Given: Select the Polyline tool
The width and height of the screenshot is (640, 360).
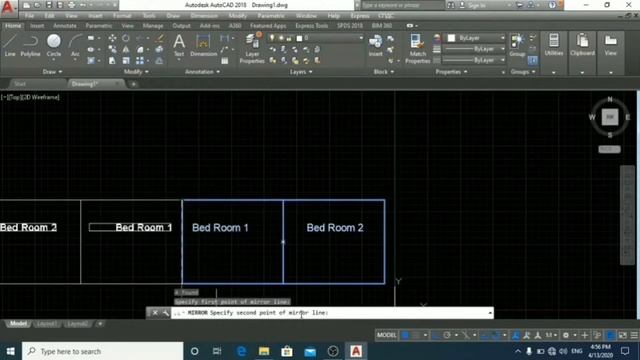Looking at the screenshot, I should coord(30,45).
